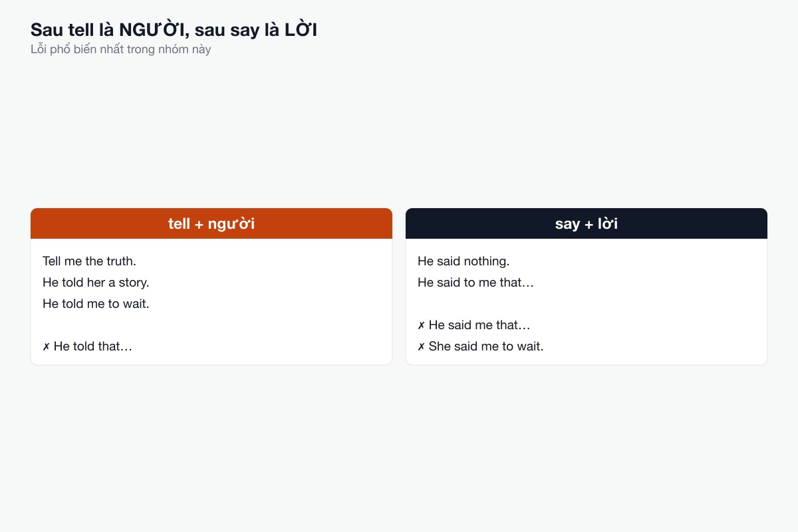Select the sentence "He said to me that…"
The image size is (798, 532).
pyautogui.click(x=475, y=283)
